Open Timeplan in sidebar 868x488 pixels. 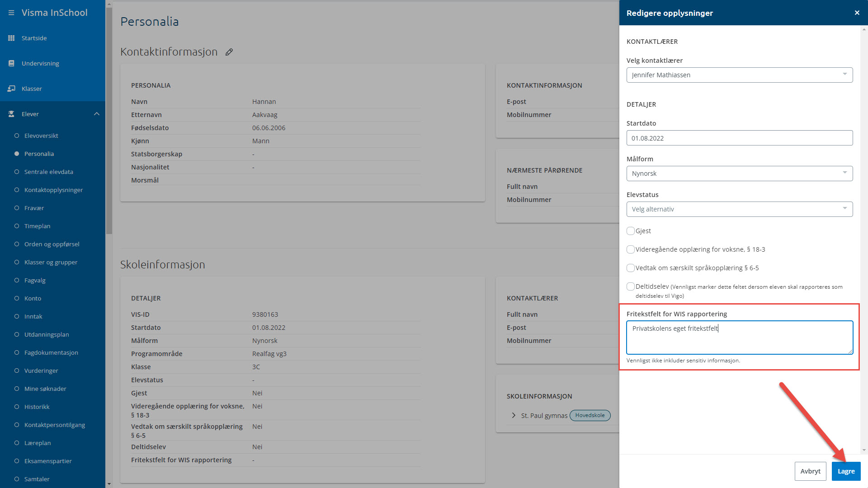pos(37,226)
